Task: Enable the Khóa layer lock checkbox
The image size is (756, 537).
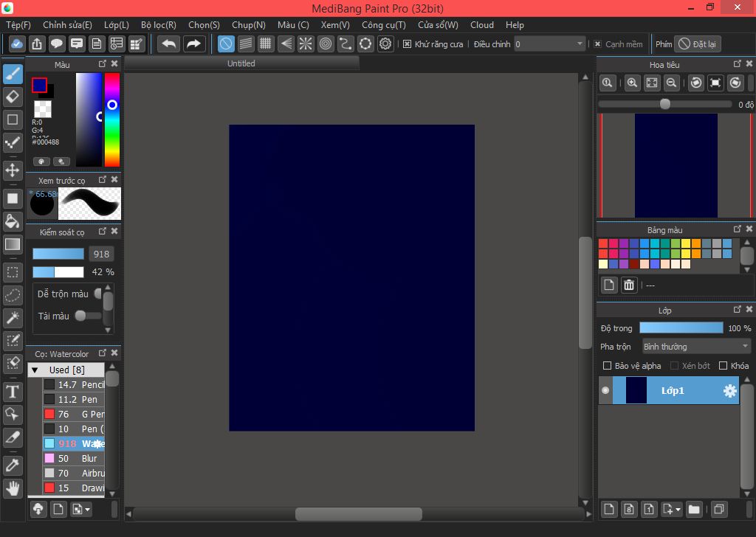Action: (723, 366)
